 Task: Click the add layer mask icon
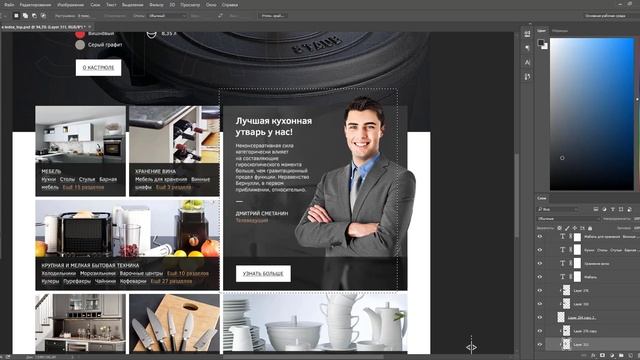click(x=603, y=356)
